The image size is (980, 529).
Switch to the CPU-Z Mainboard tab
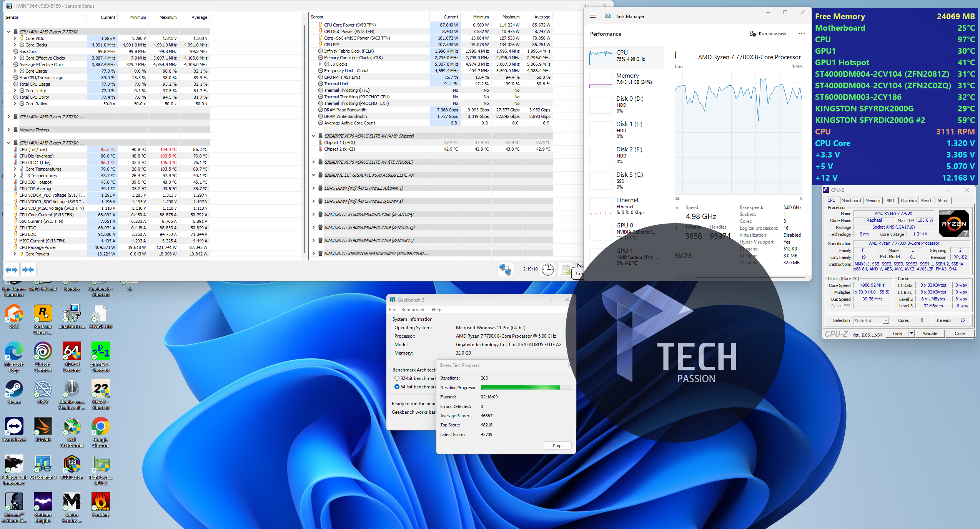(851, 201)
